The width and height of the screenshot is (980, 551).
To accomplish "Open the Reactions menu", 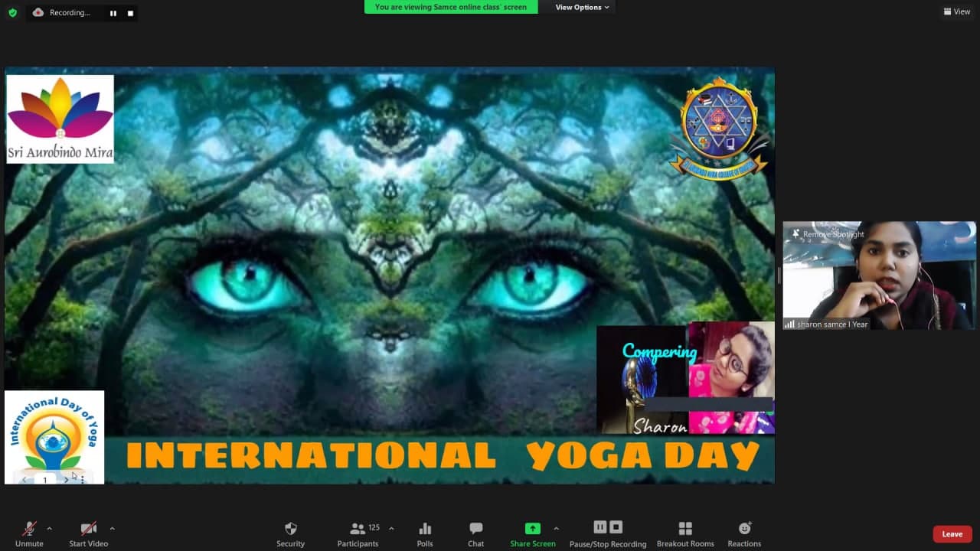I will (744, 533).
